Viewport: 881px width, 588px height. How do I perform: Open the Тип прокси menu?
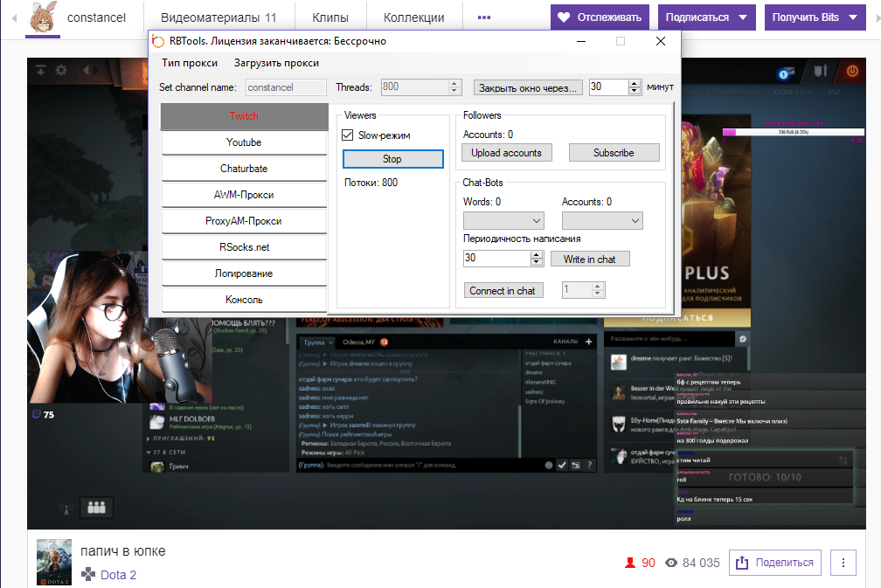(190, 63)
